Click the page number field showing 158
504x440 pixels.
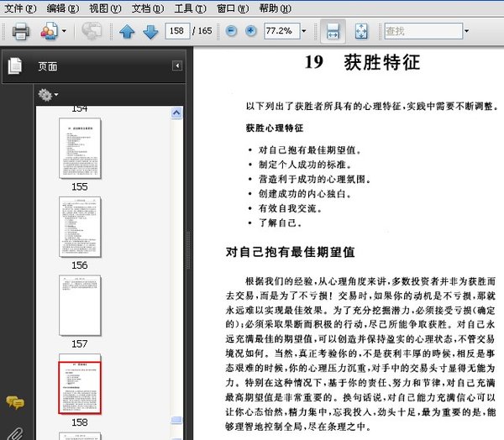[x=177, y=31]
